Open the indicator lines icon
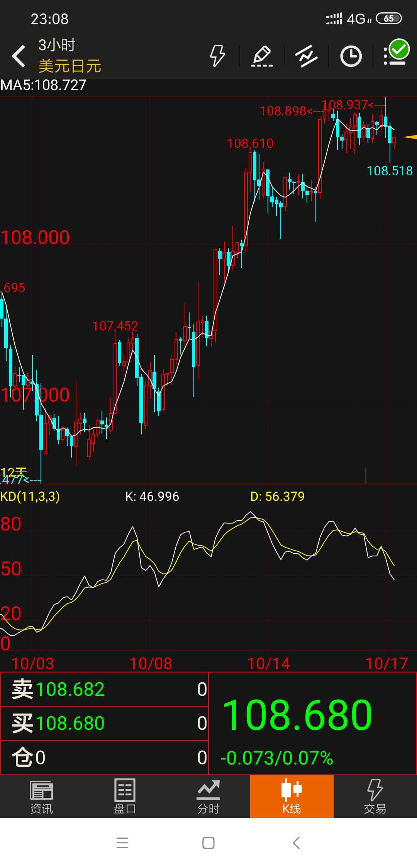The image size is (417, 868). (x=307, y=56)
